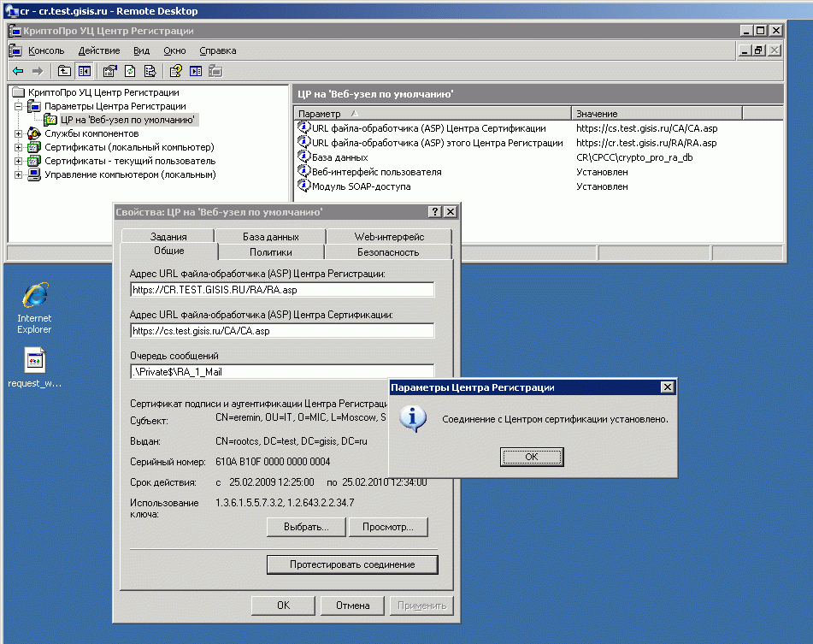Click icon of the База данных row
The width and height of the screenshot is (813, 644).
pos(303,157)
